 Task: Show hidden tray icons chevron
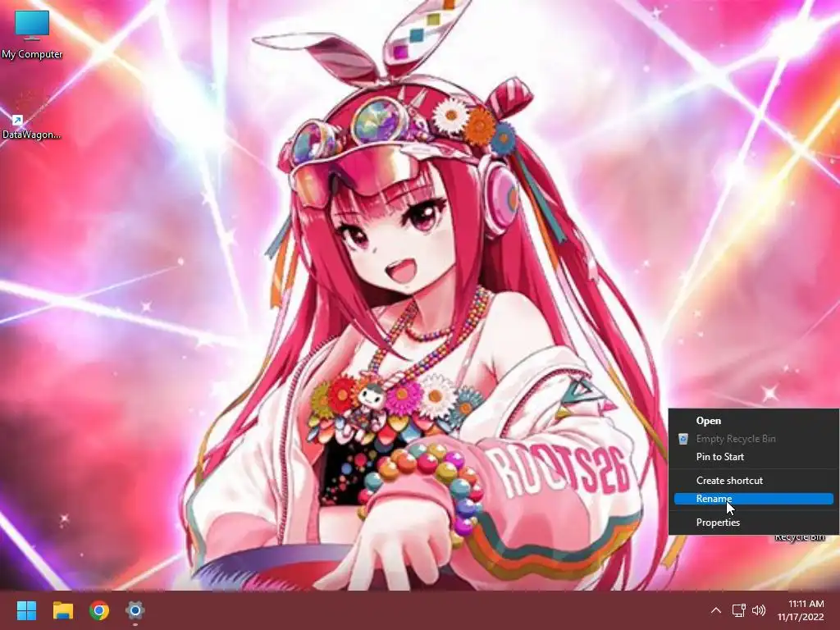click(715, 610)
